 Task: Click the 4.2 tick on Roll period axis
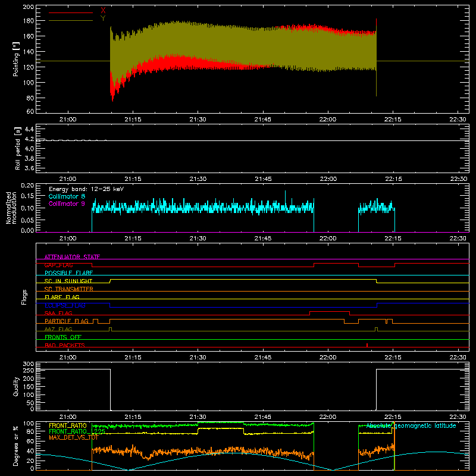pos(29,139)
